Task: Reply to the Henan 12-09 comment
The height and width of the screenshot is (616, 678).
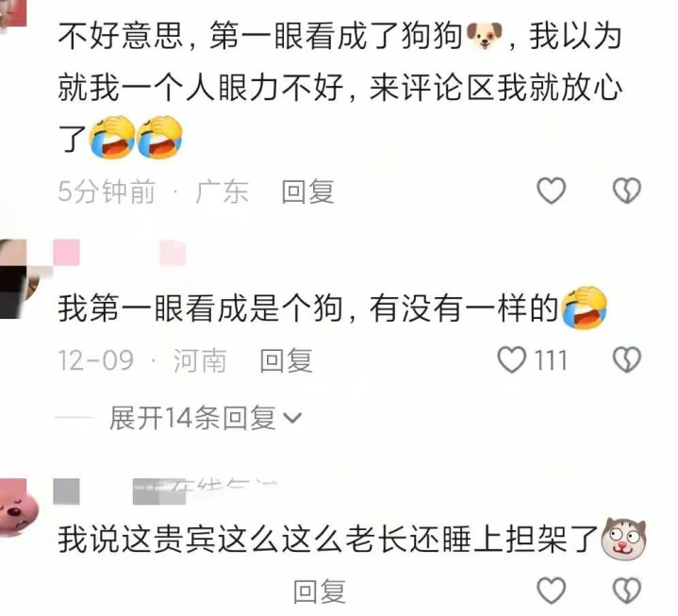Action: (286, 360)
